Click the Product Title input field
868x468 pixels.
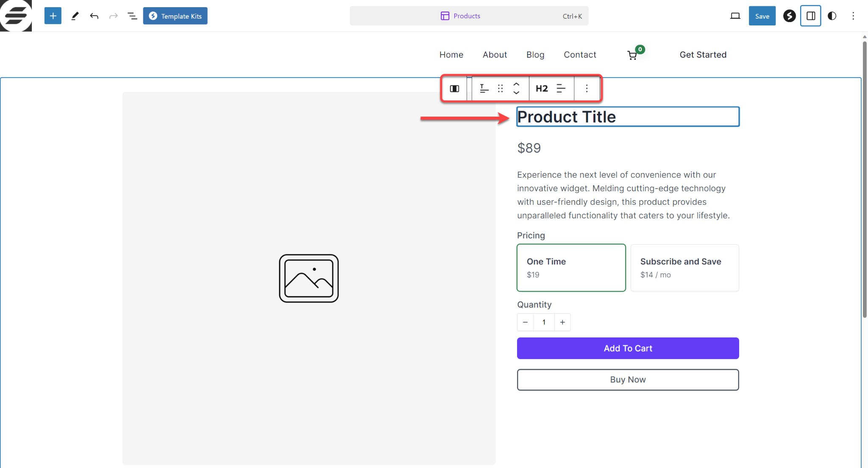[x=628, y=117]
